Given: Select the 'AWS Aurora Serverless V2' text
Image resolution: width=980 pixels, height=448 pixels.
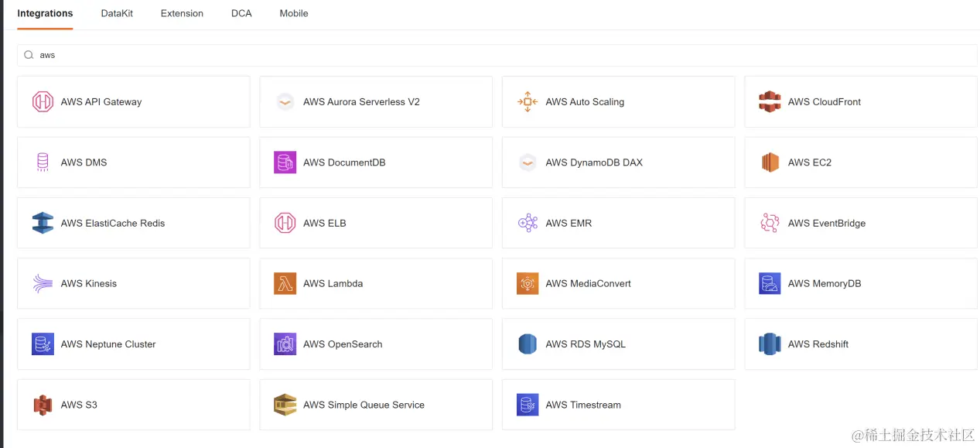Looking at the screenshot, I should (x=361, y=102).
